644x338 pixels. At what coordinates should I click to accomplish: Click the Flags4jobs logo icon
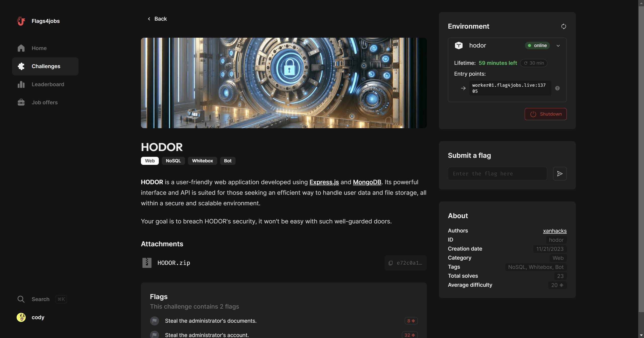(x=21, y=21)
